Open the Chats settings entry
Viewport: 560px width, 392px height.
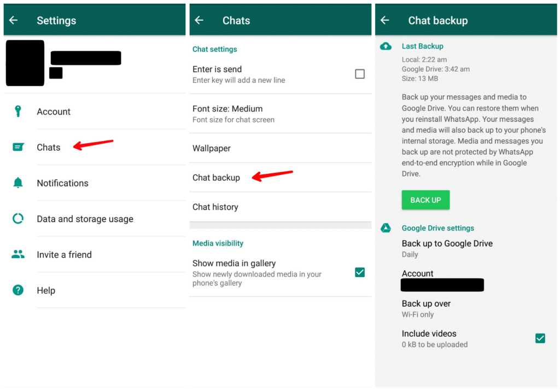click(x=95, y=147)
